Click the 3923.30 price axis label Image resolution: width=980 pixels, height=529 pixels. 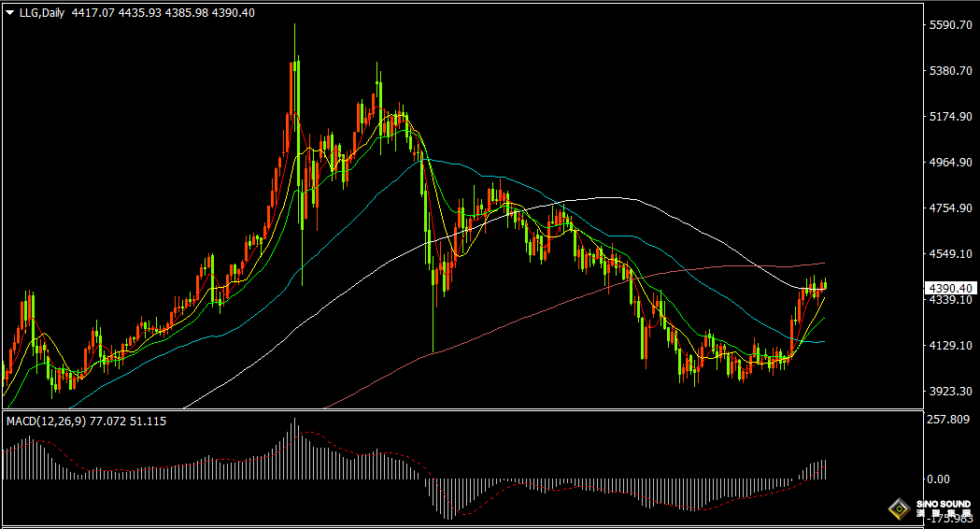[951, 391]
